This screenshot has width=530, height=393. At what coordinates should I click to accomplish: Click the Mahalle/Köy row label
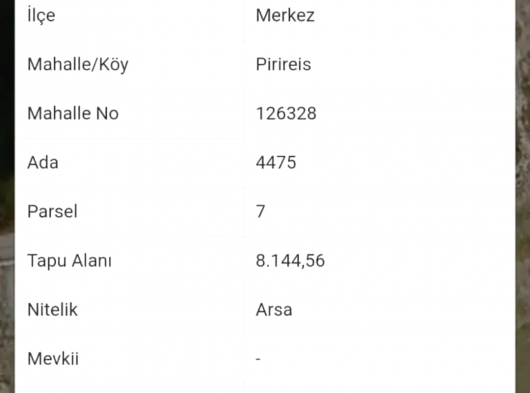pyautogui.click(x=78, y=64)
